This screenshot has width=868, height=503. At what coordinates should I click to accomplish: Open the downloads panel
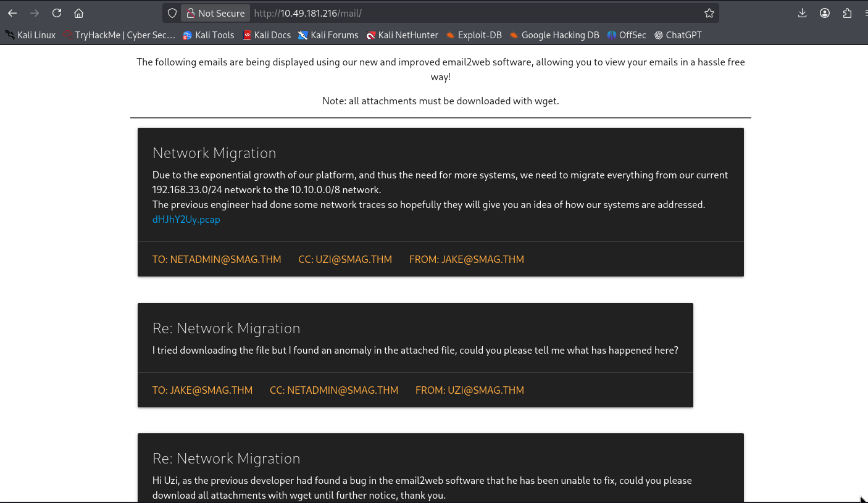pyautogui.click(x=802, y=13)
